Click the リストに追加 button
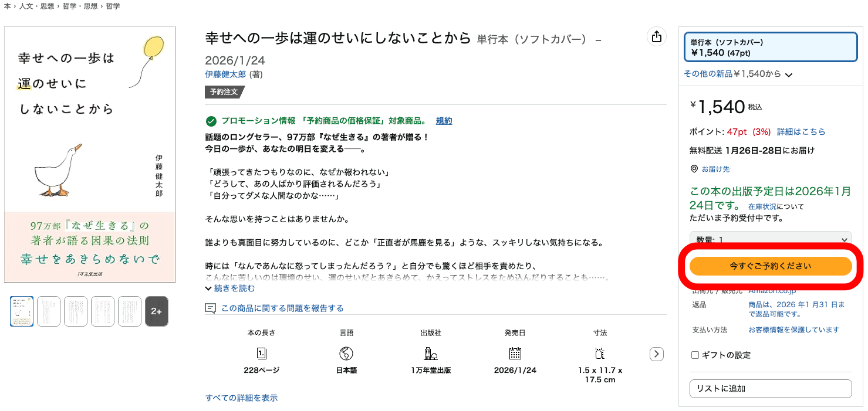The width and height of the screenshot is (868, 411). [771, 389]
